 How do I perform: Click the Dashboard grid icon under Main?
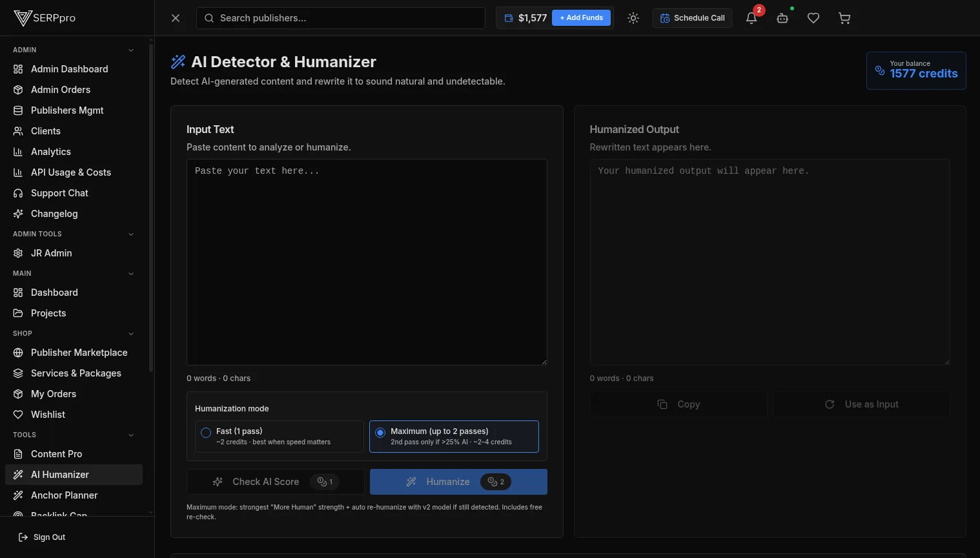tap(18, 293)
